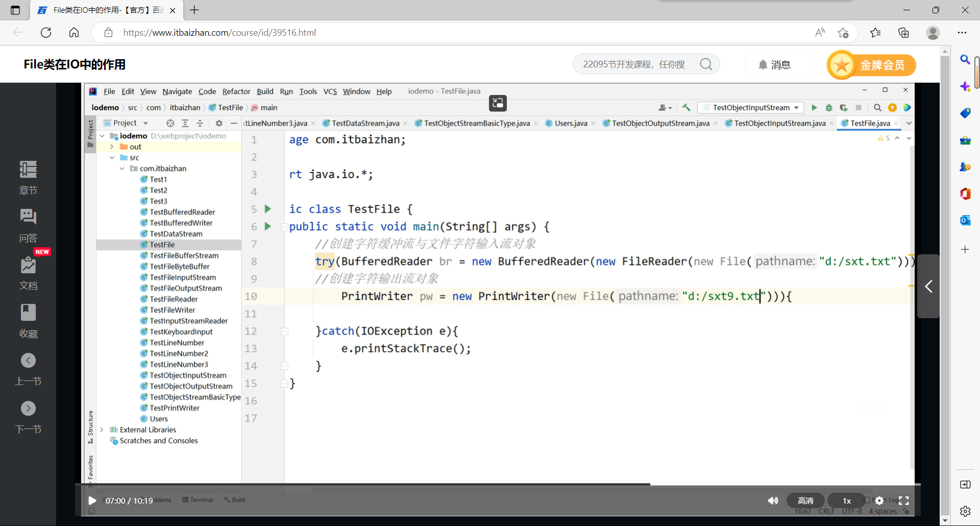Click the course search magnifier icon
The height and width of the screenshot is (526, 980).
click(x=706, y=64)
